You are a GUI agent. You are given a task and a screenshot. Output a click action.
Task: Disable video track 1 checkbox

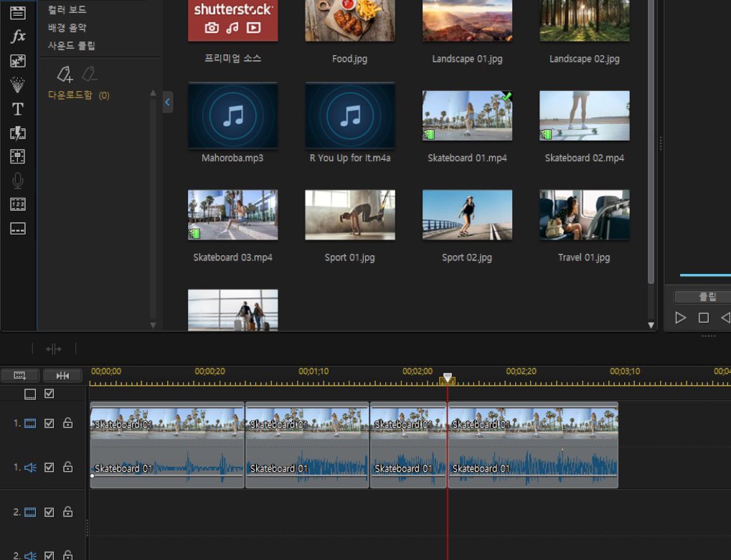tap(49, 424)
